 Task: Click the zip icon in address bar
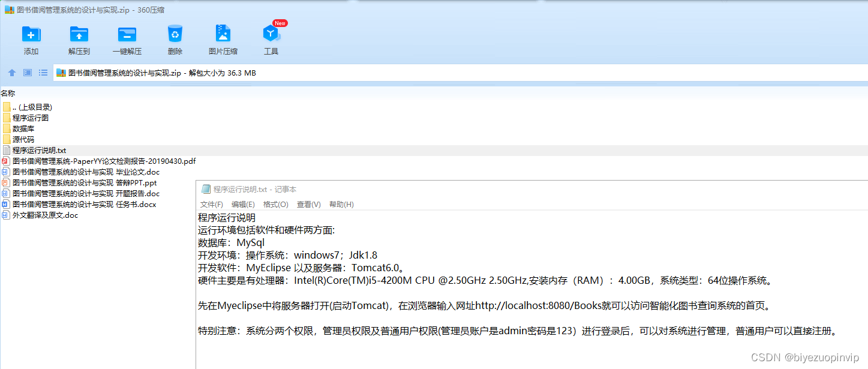61,73
